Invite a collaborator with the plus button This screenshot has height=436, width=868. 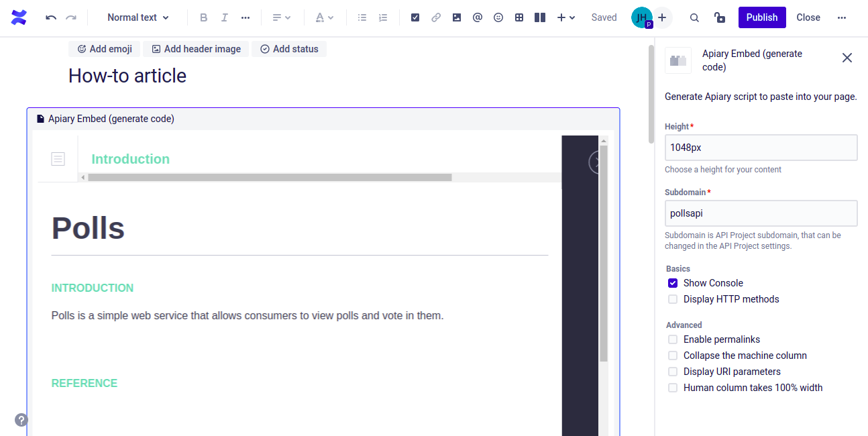662,18
